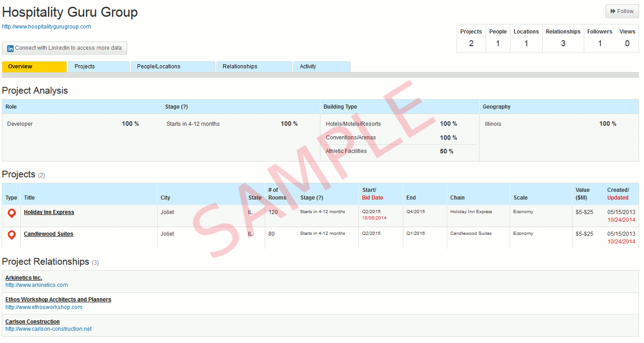Follow Hospitality Guru Group
This screenshot has height=343, width=644.
tap(622, 11)
